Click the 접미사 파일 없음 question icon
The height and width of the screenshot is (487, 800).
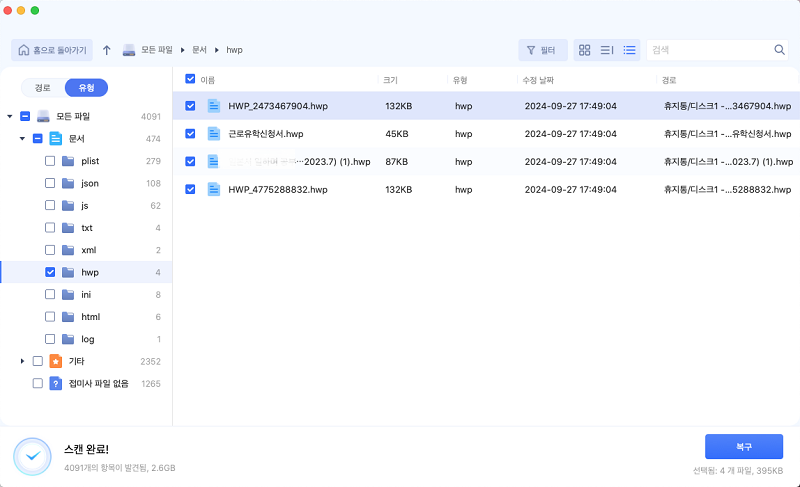click(56, 383)
